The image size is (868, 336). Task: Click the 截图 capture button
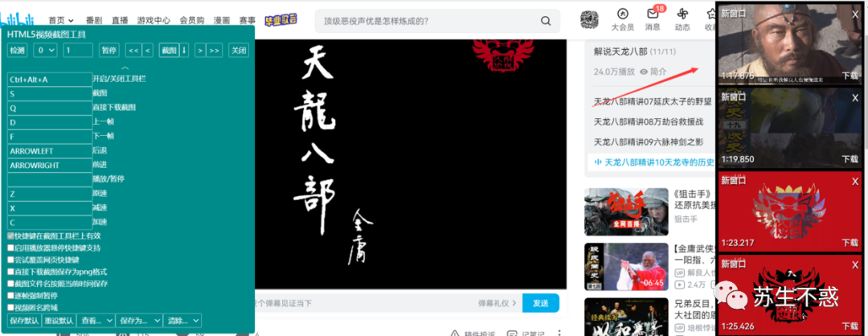tap(169, 51)
